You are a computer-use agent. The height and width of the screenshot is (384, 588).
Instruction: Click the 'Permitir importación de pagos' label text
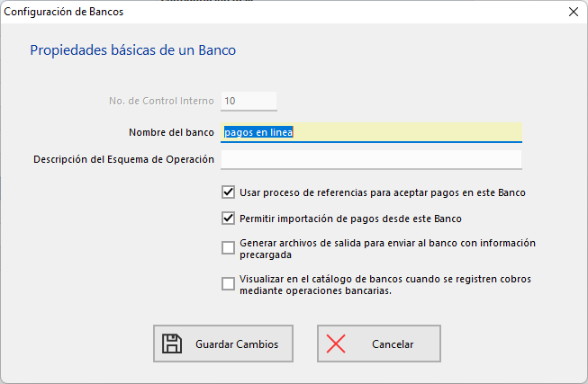click(x=350, y=218)
